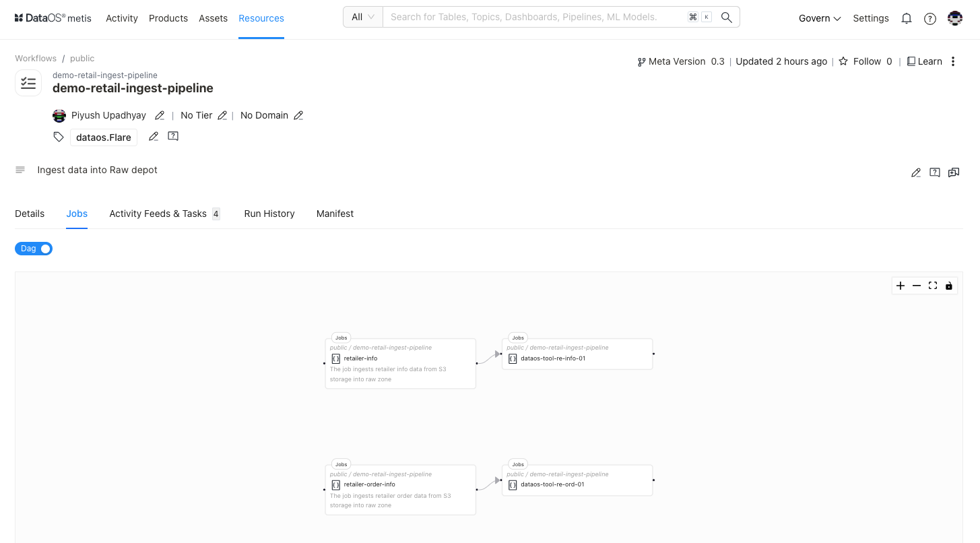980x543 pixels.
Task: Open the vertical three-dot more menu
Action: [953, 61]
